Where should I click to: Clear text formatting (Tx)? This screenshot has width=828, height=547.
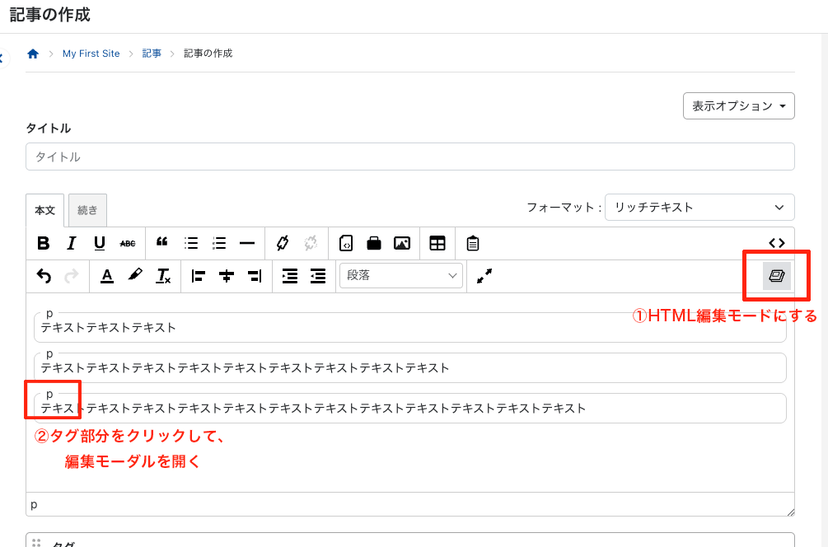163,276
